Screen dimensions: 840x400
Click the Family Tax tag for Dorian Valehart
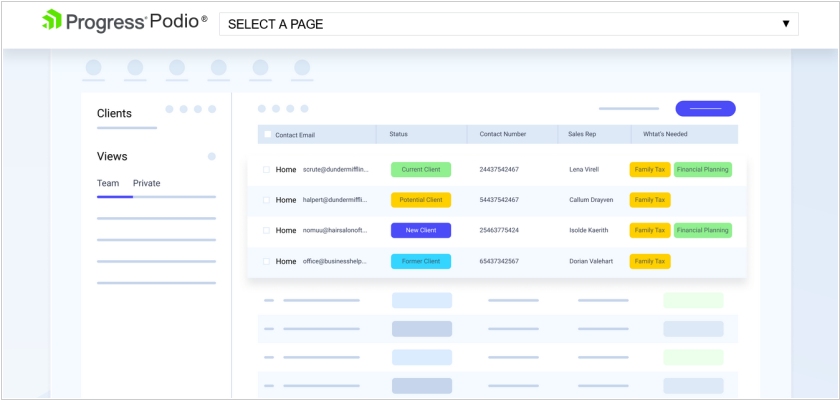[650, 261]
